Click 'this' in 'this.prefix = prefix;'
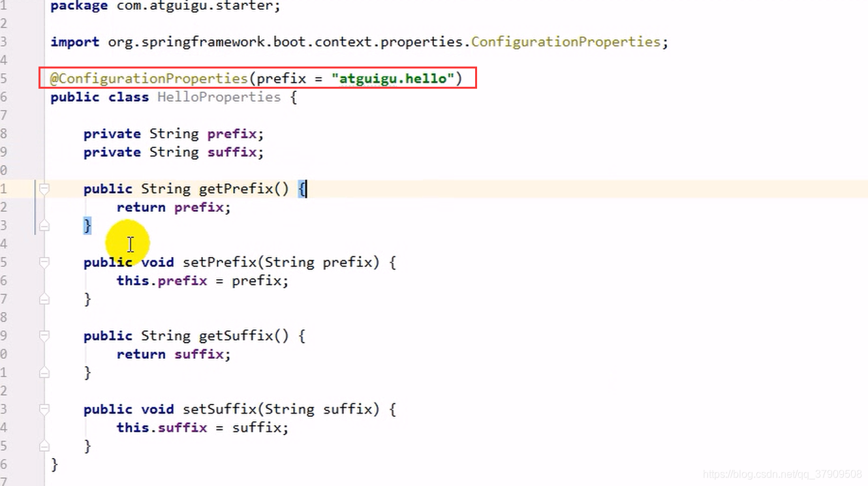This screenshot has width=868, height=486. pyautogui.click(x=132, y=281)
